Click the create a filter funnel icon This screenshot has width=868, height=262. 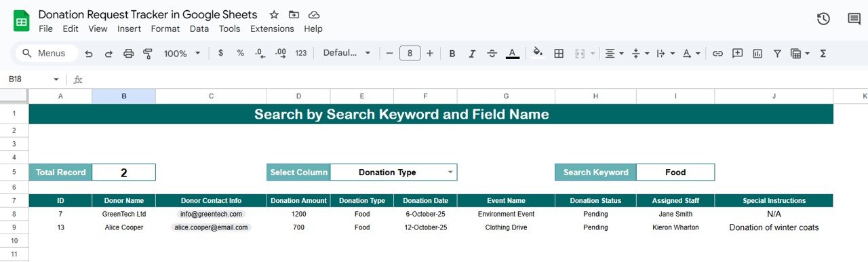(777, 53)
